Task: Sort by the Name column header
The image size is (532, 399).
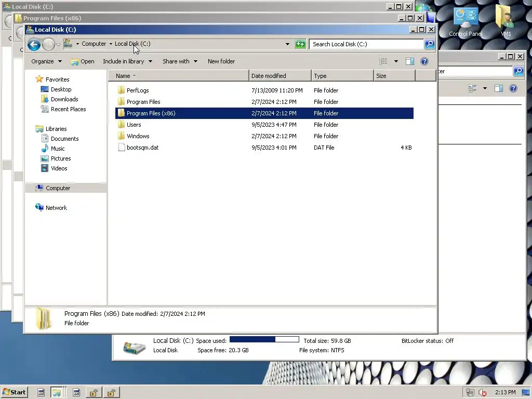Action: pyautogui.click(x=179, y=76)
